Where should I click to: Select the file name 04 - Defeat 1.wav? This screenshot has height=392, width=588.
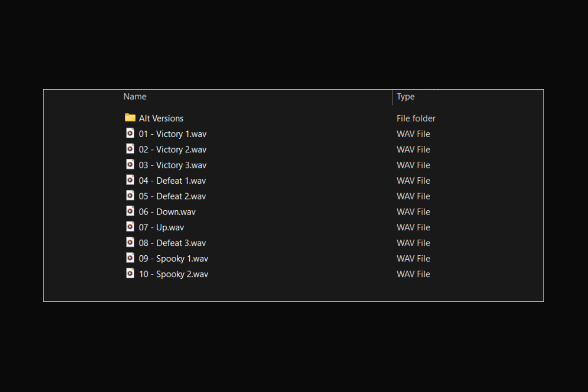pyautogui.click(x=172, y=181)
